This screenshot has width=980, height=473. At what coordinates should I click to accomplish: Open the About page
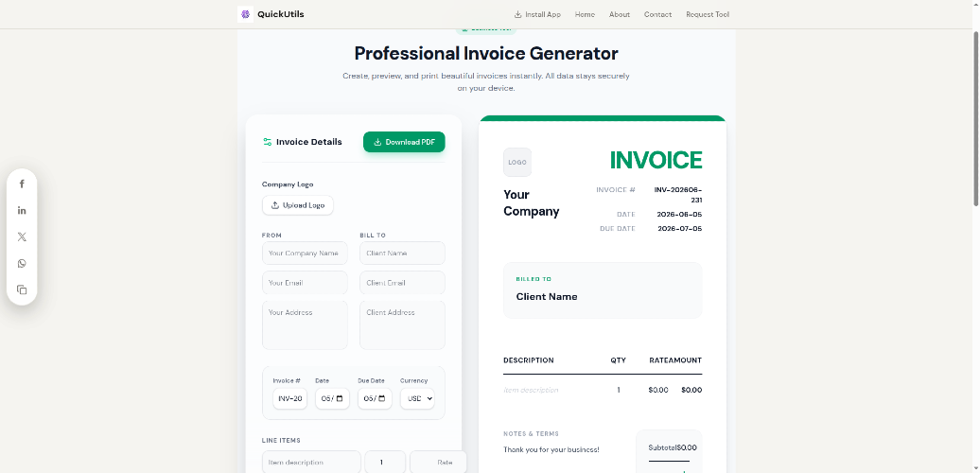click(x=620, y=14)
